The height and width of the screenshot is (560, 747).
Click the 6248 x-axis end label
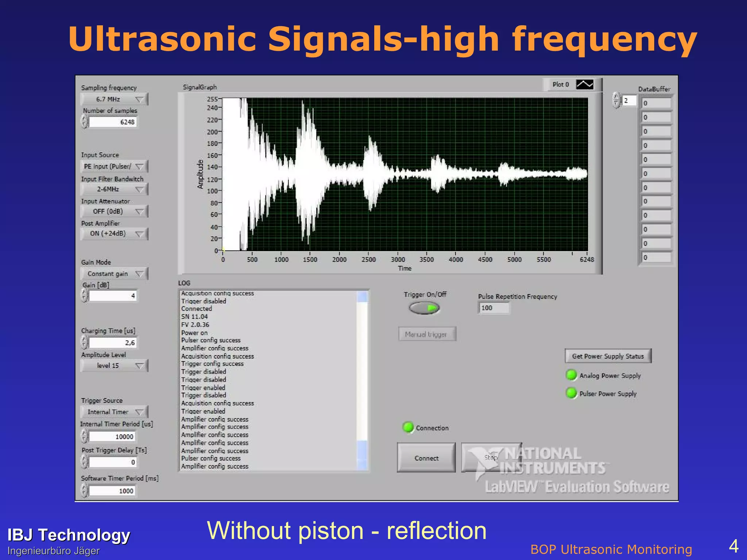pos(587,260)
